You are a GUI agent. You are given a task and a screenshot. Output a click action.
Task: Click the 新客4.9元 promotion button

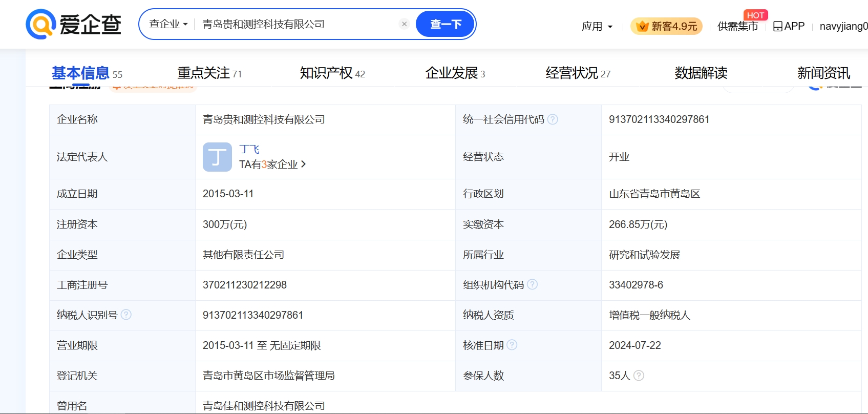click(667, 26)
